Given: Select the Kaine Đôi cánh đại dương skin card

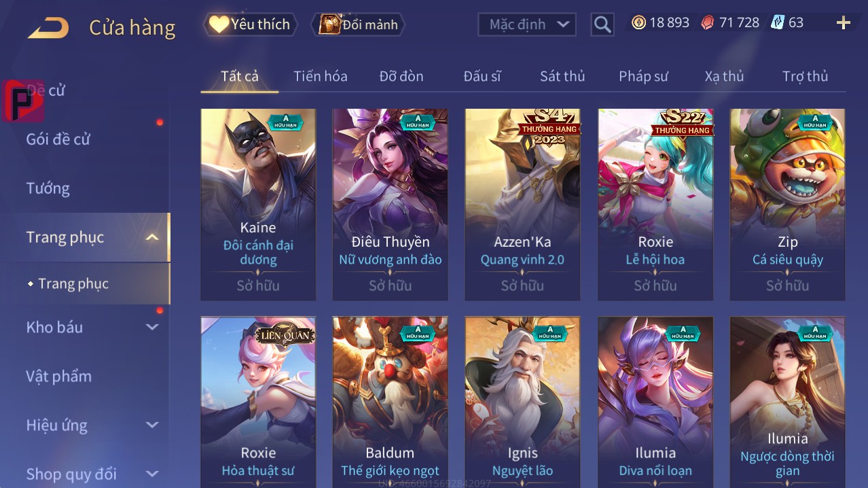Looking at the screenshot, I should [258, 205].
